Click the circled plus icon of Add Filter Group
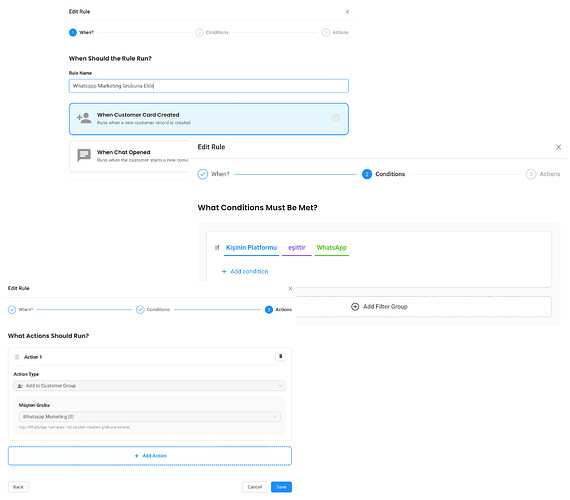Viewport: 570px width, 500px height. 355,307
